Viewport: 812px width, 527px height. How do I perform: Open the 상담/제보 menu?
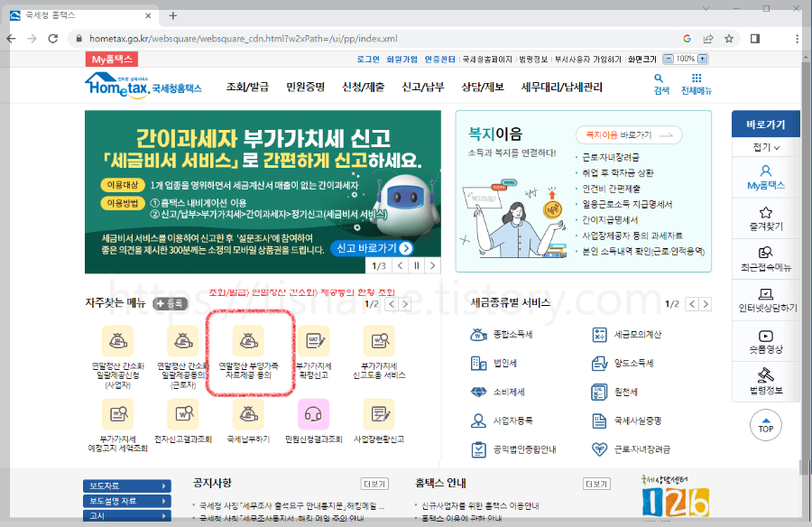point(483,87)
